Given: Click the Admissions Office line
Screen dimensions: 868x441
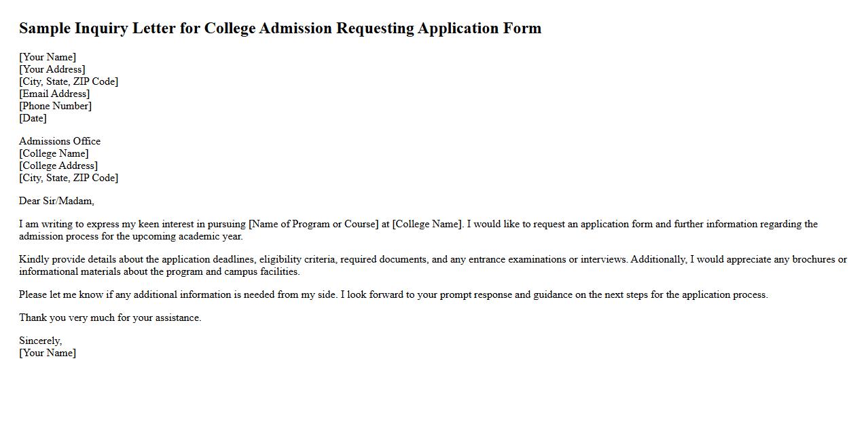Looking at the screenshot, I should [x=60, y=141].
